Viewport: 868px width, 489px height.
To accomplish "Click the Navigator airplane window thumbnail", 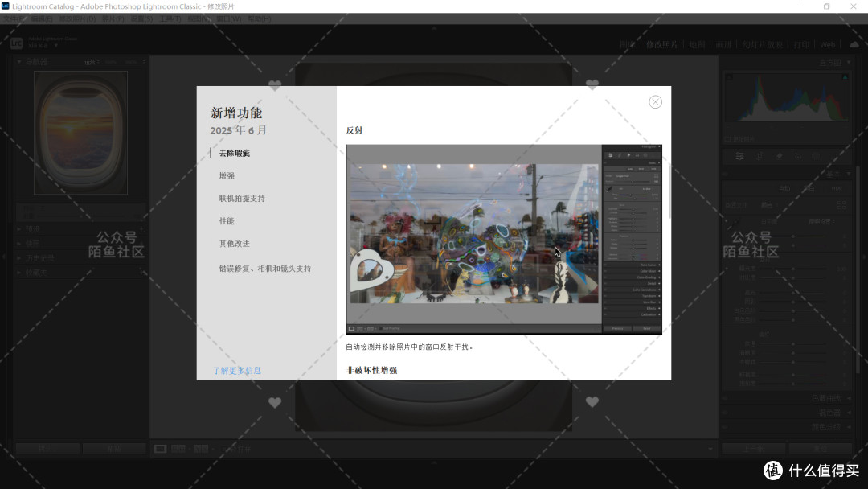I will pos(81,133).
